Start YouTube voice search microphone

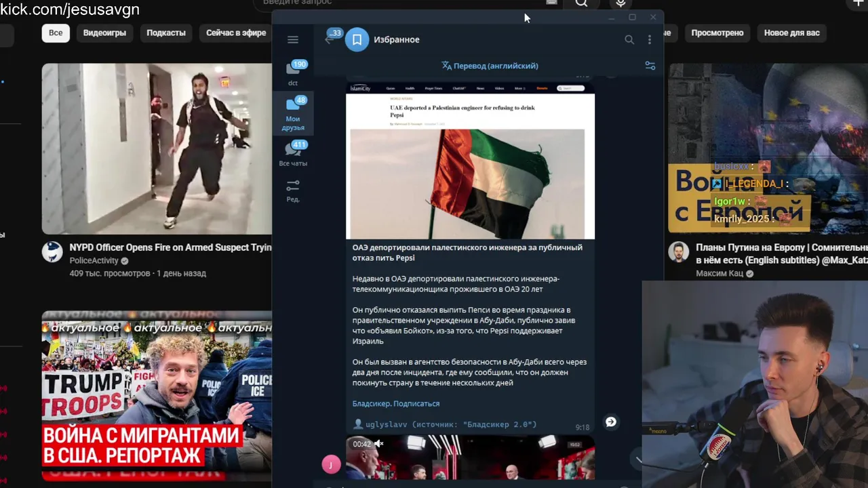point(620,3)
